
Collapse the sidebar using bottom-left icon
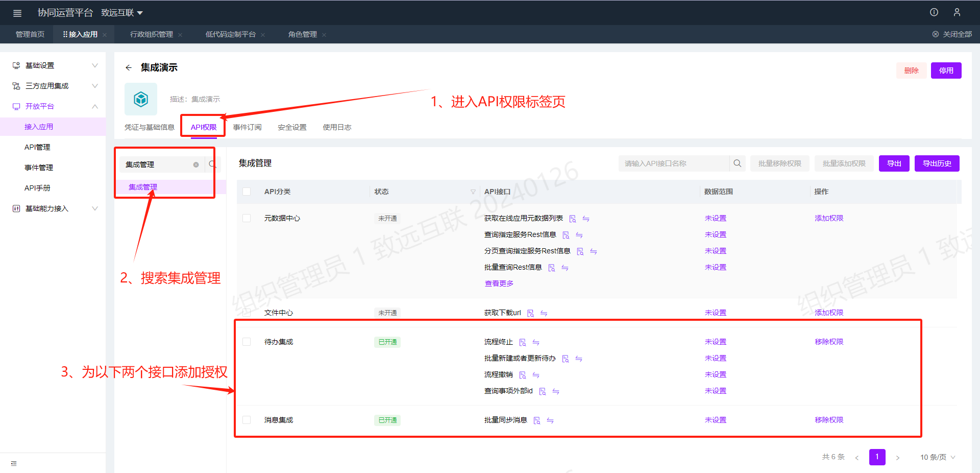click(x=14, y=463)
